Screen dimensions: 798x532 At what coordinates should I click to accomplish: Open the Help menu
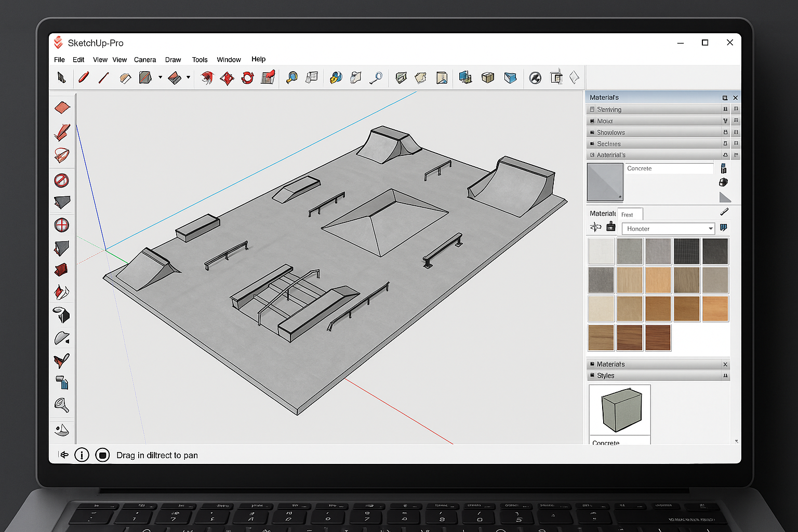(258, 59)
